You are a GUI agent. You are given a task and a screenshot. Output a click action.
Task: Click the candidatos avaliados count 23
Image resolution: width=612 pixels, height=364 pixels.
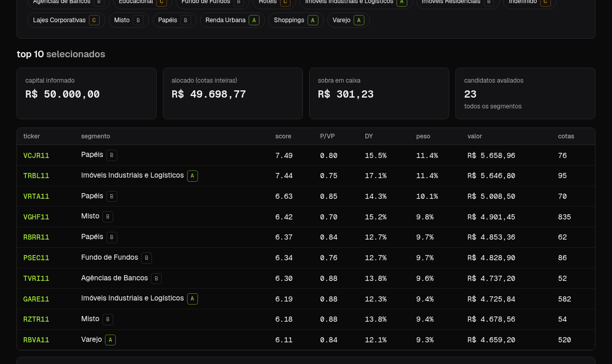click(470, 94)
